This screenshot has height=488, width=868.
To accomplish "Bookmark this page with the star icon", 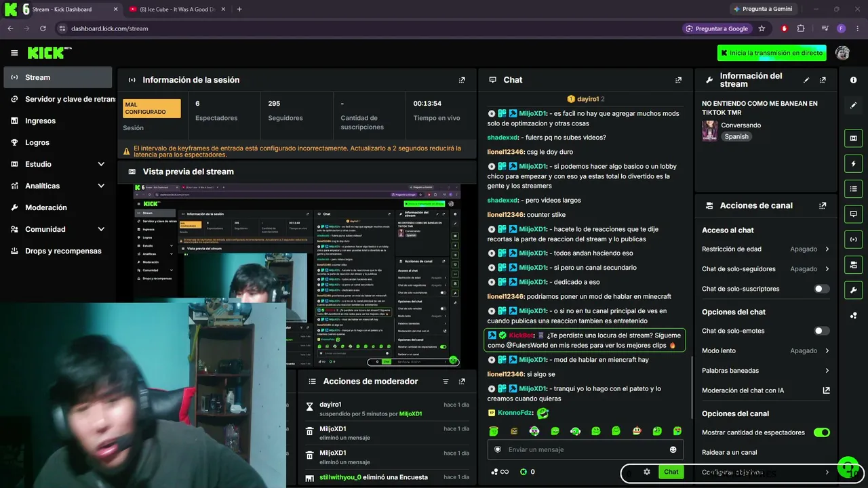I will 762,28.
